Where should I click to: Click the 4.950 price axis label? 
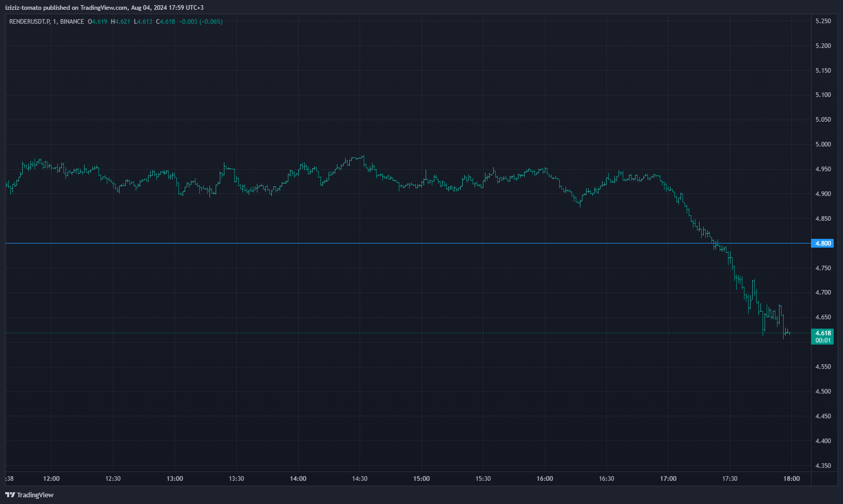click(823, 169)
